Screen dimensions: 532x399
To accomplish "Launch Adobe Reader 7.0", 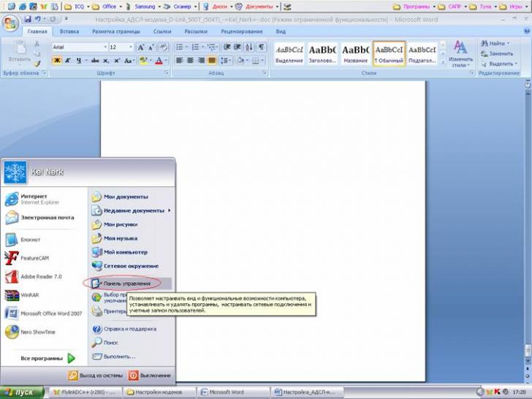I will (41, 277).
